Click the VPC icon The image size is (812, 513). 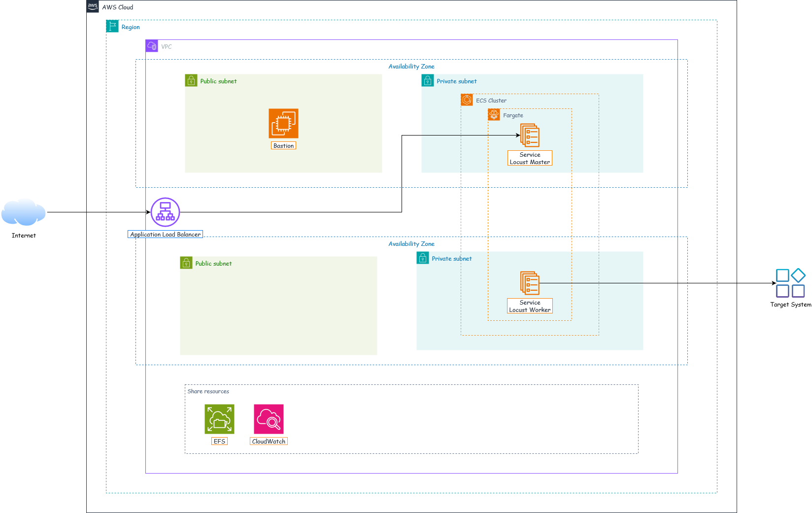point(152,46)
